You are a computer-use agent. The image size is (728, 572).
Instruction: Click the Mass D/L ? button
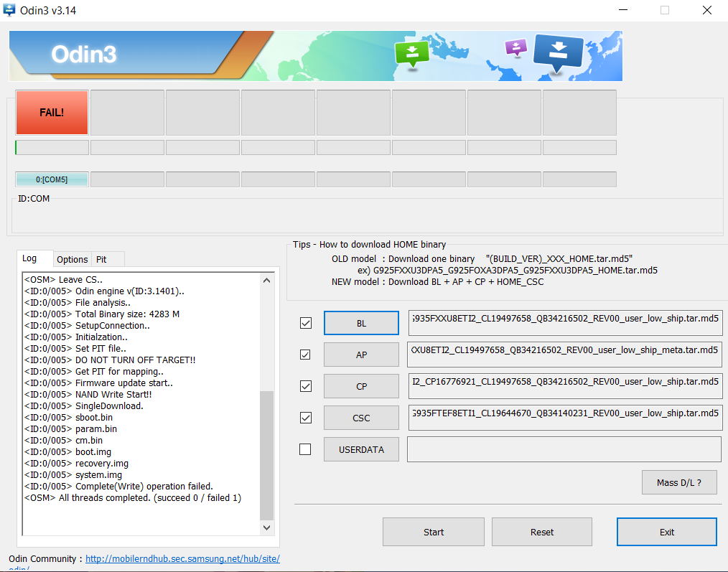(x=679, y=483)
